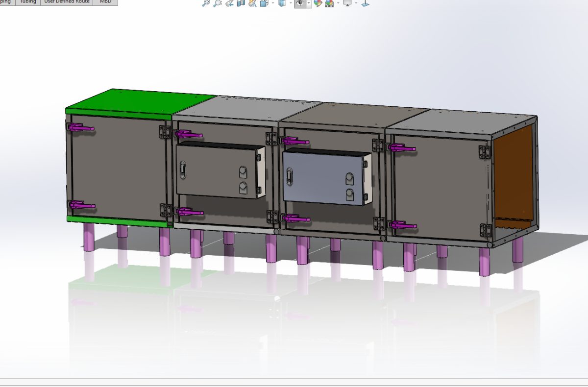Image resolution: width=588 pixels, height=387 pixels.
Task: Click the Apply Scene icon
Action: (329, 3)
